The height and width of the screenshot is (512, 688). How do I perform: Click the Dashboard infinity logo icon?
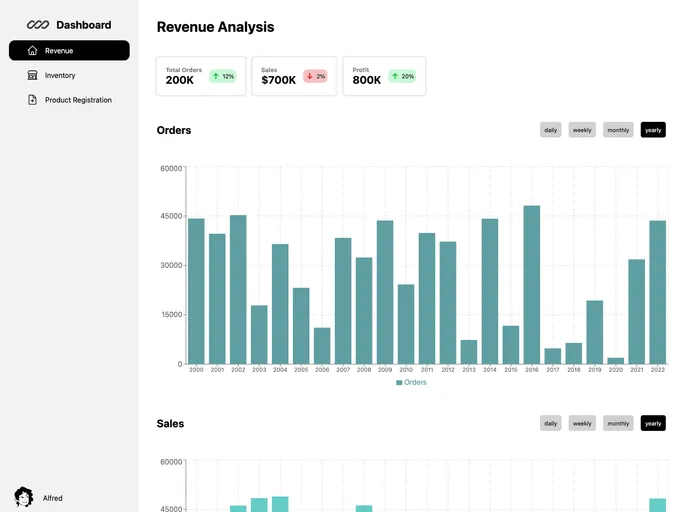click(x=38, y=25)
